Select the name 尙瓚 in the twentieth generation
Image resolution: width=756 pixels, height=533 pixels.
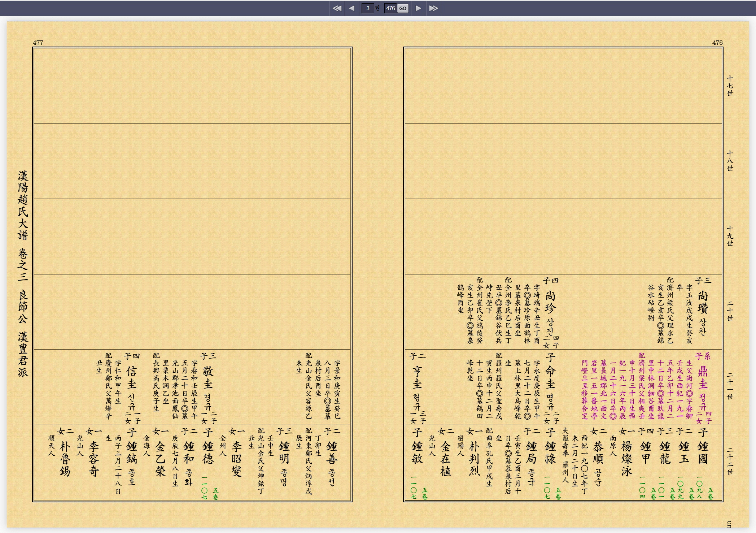coord(703,302)
